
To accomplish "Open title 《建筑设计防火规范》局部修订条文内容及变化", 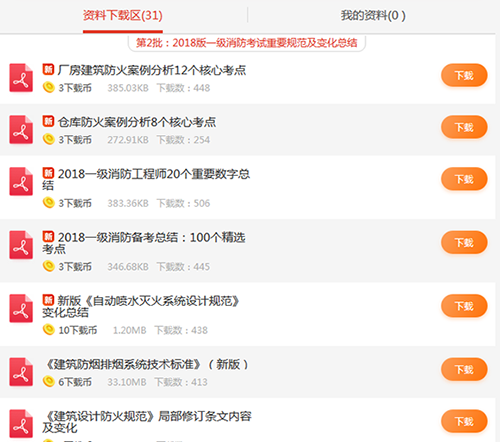I will point(147,422).
